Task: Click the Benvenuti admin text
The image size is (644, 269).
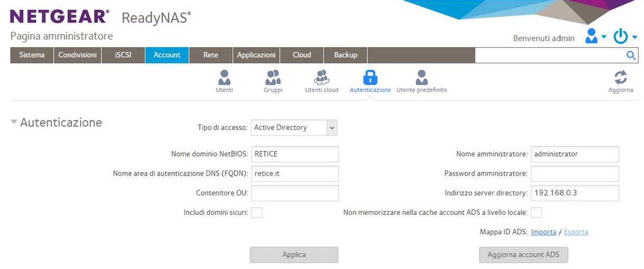Action: coord(544,38)
